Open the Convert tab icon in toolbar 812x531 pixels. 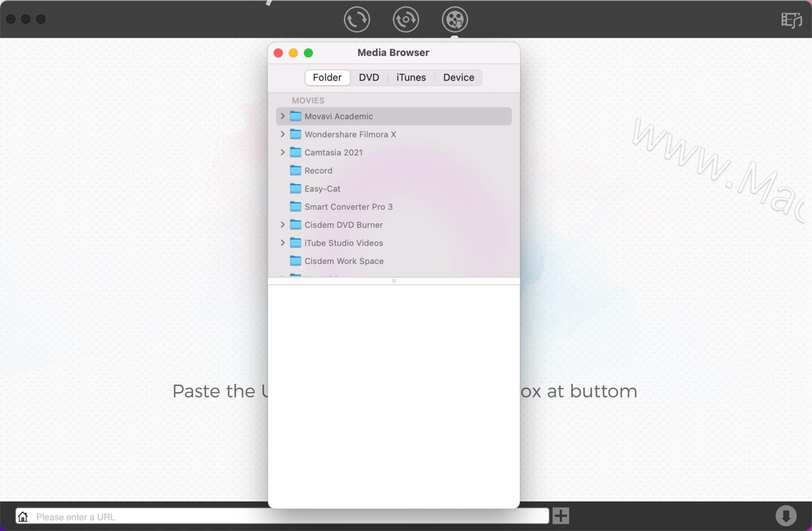point(357,20)
